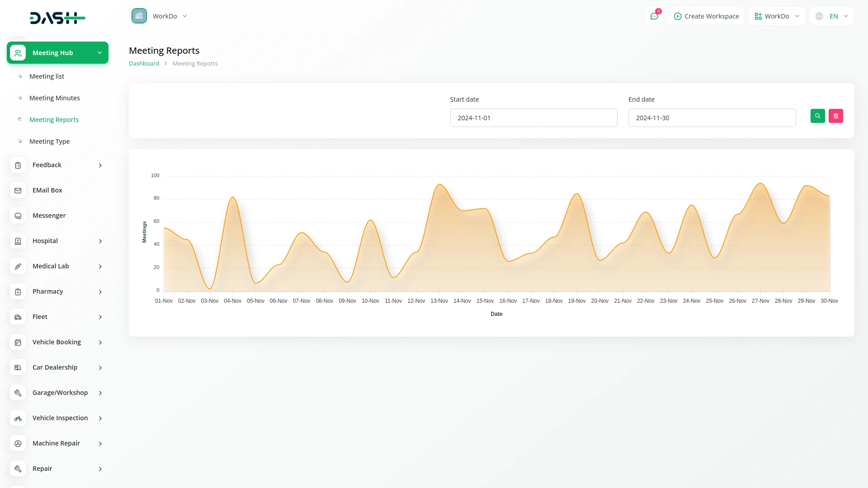Viewport: 868px width, 488px height.
Task: Click the Start date input field
Action: (533, 118)
